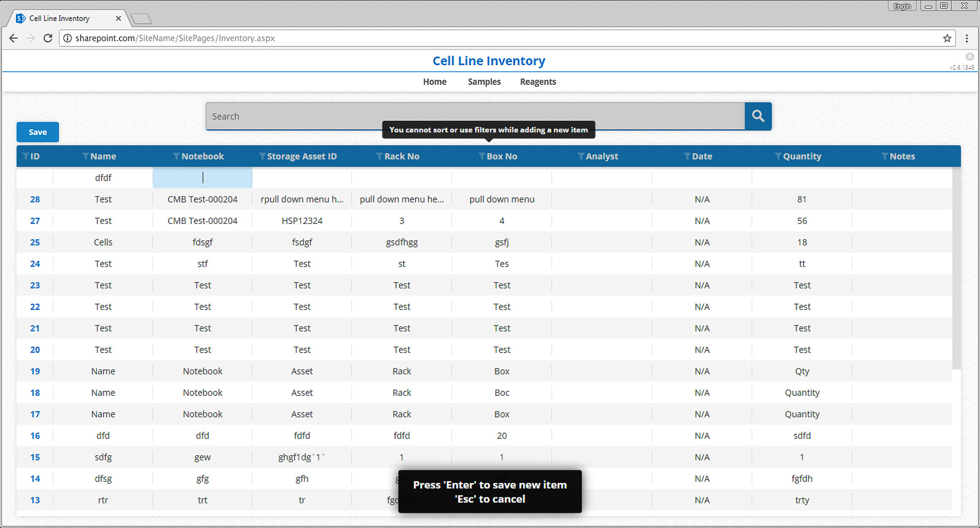The image size is (980, 528).
Task: Switch to the Samples section
Action: coord(484,82)
